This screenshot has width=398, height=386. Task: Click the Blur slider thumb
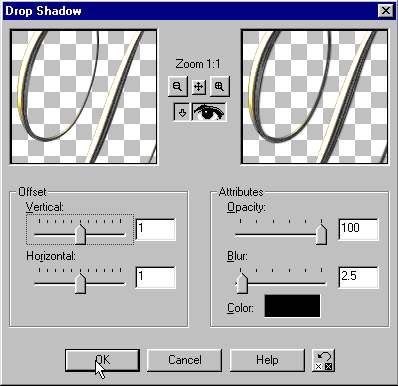point(242,284)
